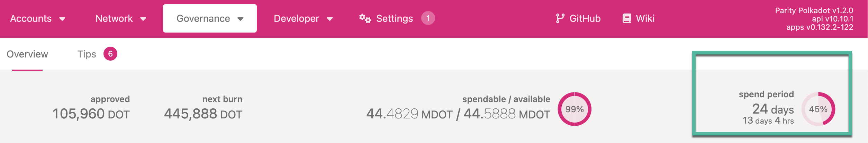This screenshot has width=868, height=143.
Task: Open the Developer menu
Action: [x=296, y=19]
